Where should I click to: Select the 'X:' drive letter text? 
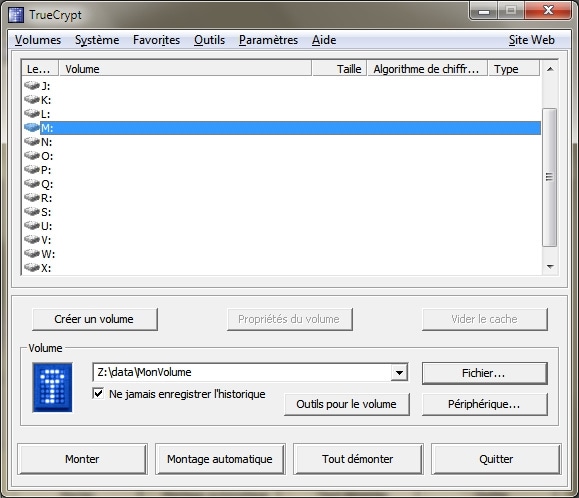pos(46,268)
